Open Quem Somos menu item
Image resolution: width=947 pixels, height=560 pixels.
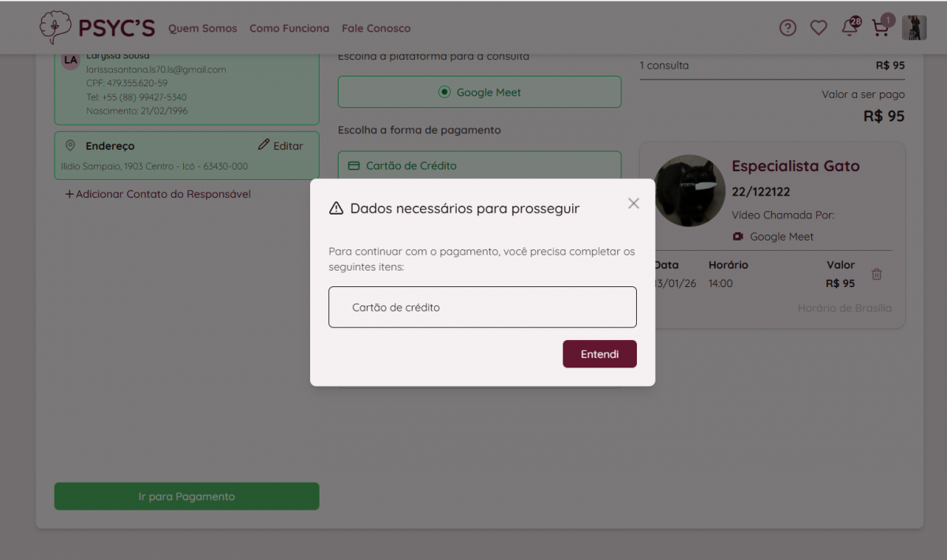[203, 28]
